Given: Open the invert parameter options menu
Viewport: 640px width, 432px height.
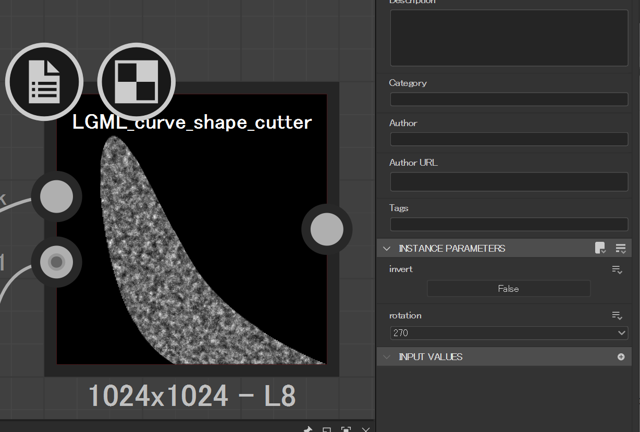Looking at the screenshot, I should (x=617, y=270).
